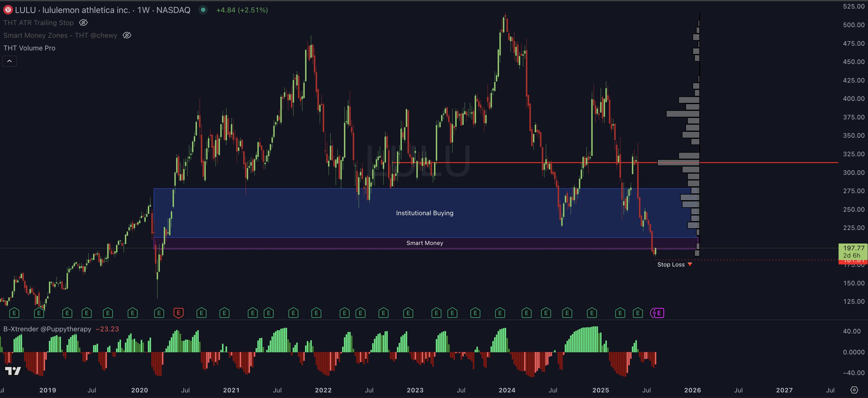Change the 1W interval in title

[x=144, y=10]
